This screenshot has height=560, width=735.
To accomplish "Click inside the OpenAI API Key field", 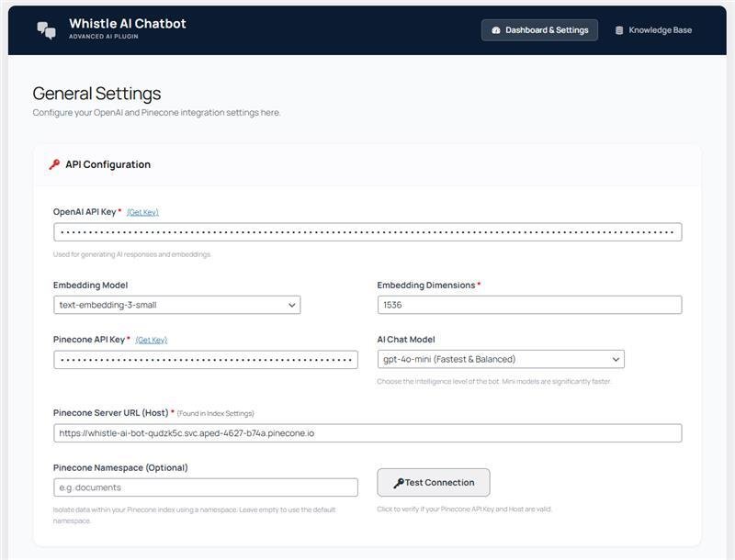I will point(367,231).
